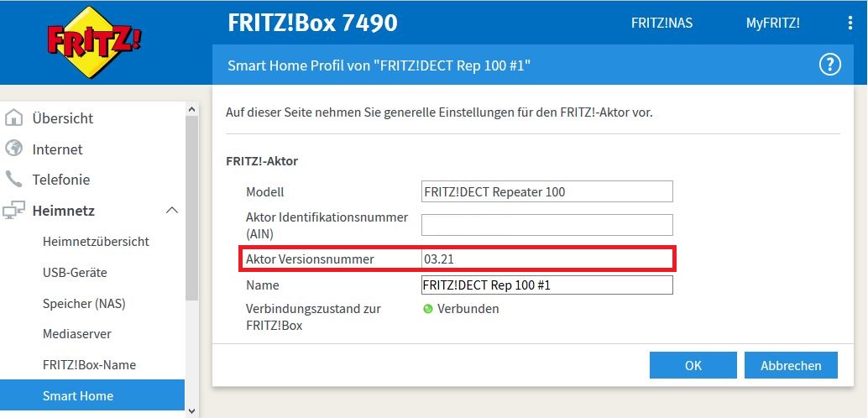Open the help question mark icon
This screenshot has height=418, width=868.
tap(829, 65)
